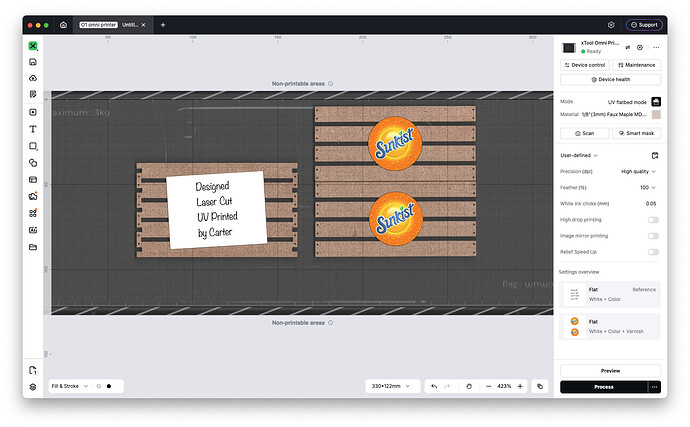
Task: Zoom out with the minus button
Action: 488,386
